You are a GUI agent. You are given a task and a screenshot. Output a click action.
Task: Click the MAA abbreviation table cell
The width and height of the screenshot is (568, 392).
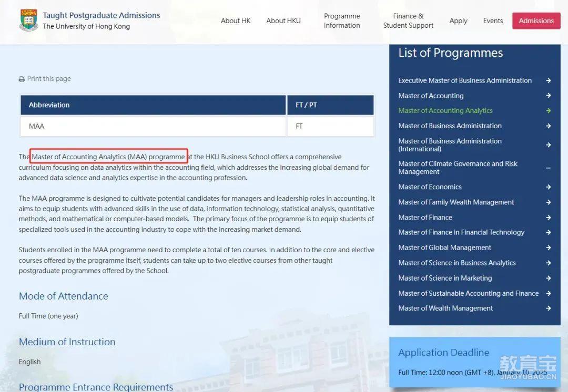pyautogui.click(x=153, y=126)
